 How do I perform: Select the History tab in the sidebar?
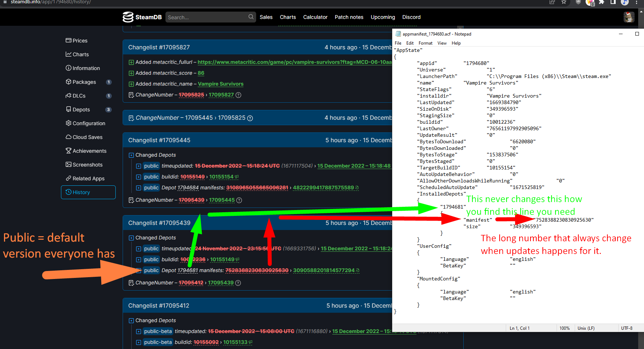click(88, 192)
